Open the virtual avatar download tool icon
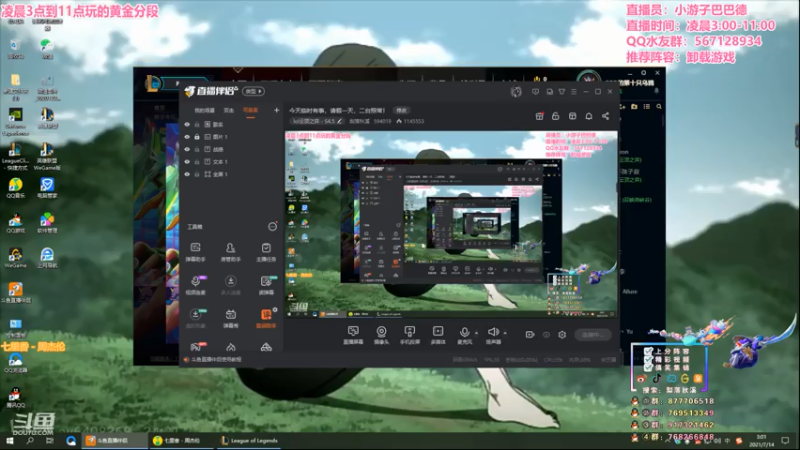 click(x=195, y=318)
